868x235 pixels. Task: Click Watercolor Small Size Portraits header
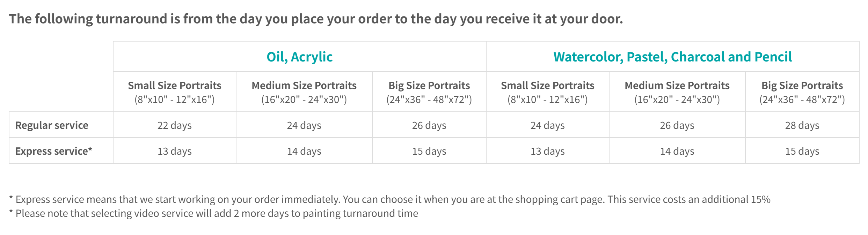click(547, 92)
